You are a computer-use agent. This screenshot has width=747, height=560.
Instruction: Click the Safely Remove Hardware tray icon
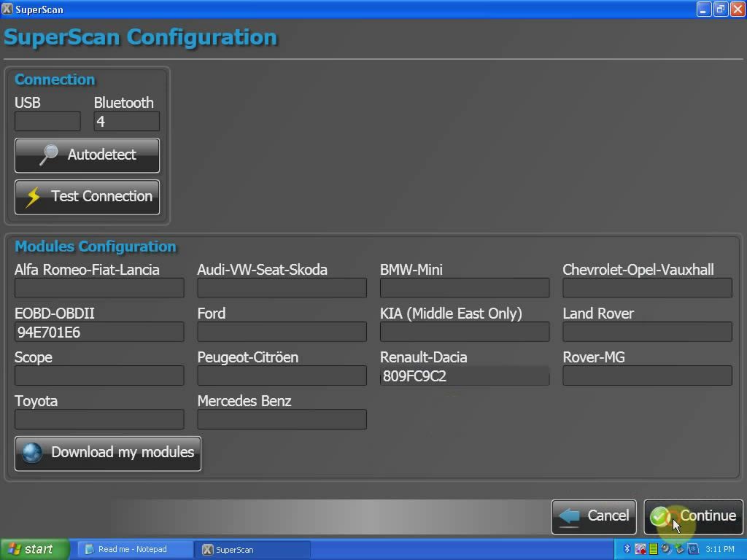click(678, 549)
